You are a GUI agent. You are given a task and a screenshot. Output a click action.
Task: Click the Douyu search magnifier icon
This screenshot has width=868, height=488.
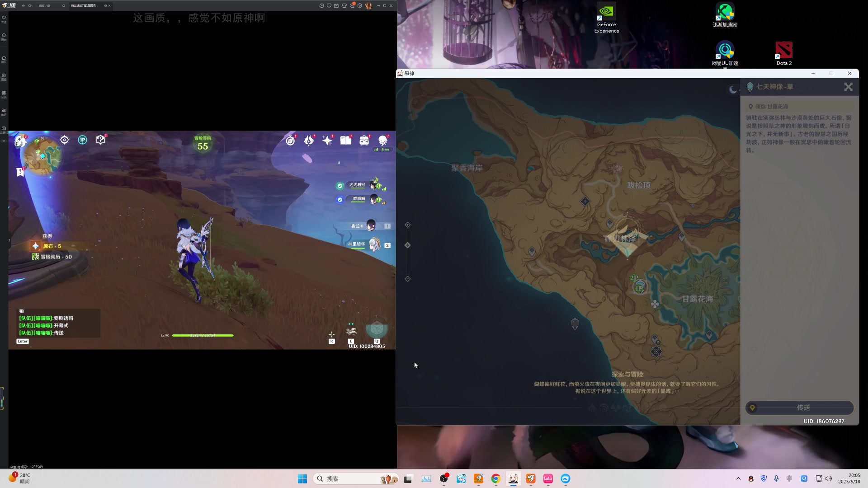(64, 5)
